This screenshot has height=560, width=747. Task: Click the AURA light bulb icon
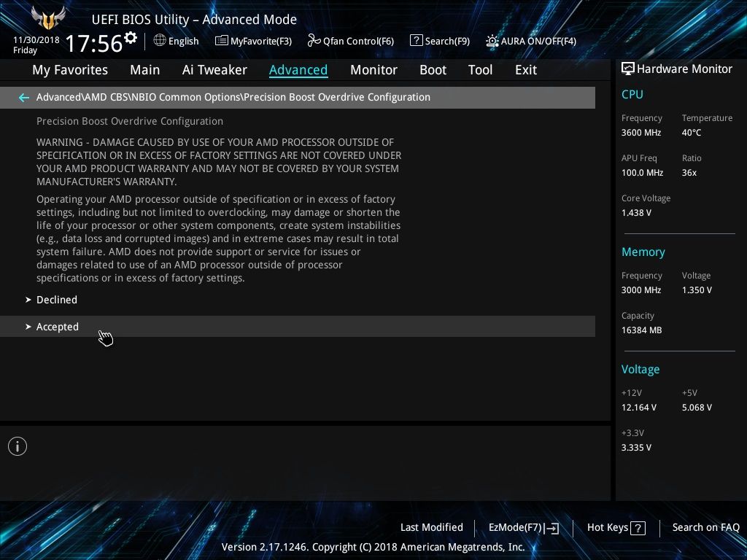[492, 41]
